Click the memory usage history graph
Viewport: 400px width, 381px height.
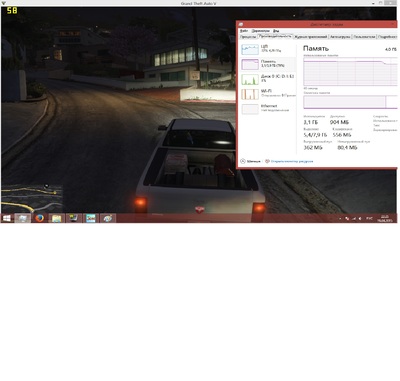point(350,71)
